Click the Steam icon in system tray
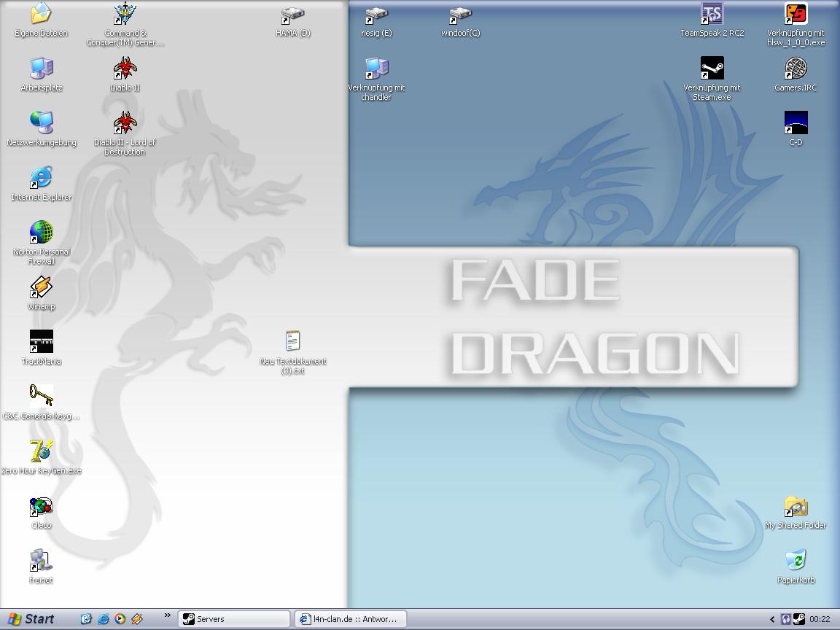Image resolution: width=840 pixels, height=630 pixels. 799,619
